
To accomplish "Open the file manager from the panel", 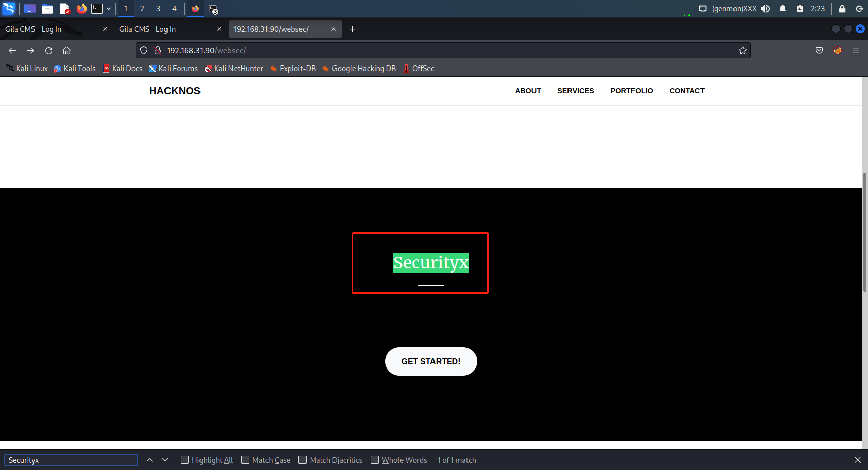I will point(47,9).
